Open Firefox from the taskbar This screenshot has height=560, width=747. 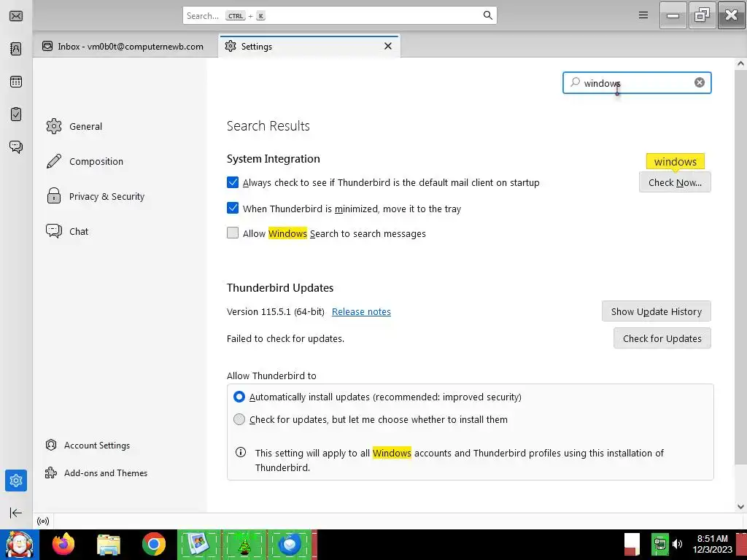(63, 544)
